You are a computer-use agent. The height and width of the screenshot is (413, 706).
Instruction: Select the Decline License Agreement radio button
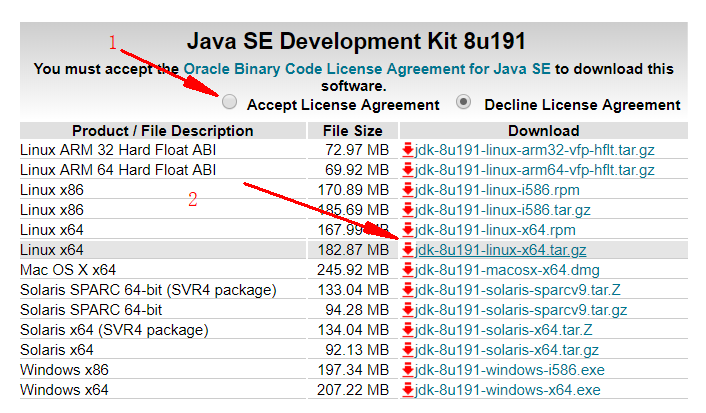tap(463, 102)
